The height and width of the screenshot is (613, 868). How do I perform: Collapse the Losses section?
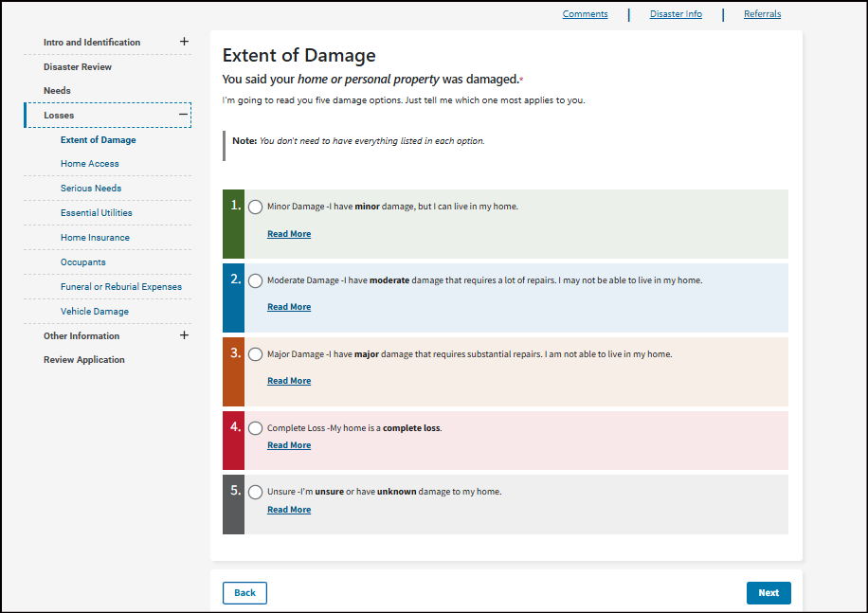point(184,115)
